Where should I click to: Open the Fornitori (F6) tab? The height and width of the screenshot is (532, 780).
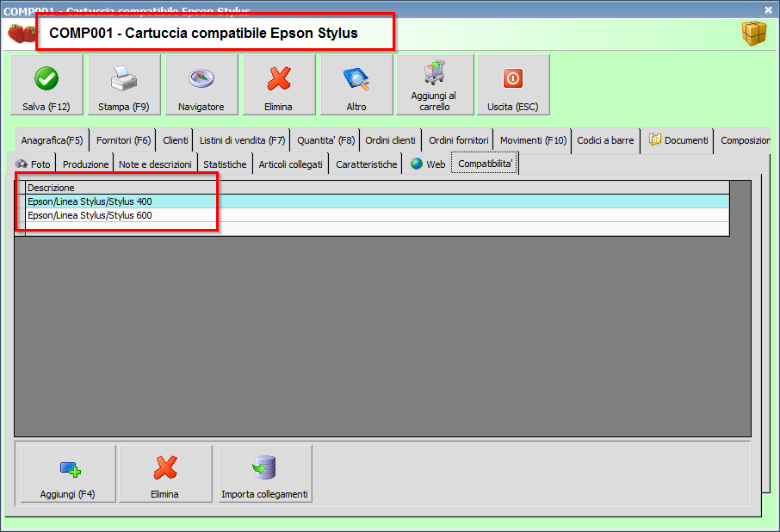[x=123, y=140]
